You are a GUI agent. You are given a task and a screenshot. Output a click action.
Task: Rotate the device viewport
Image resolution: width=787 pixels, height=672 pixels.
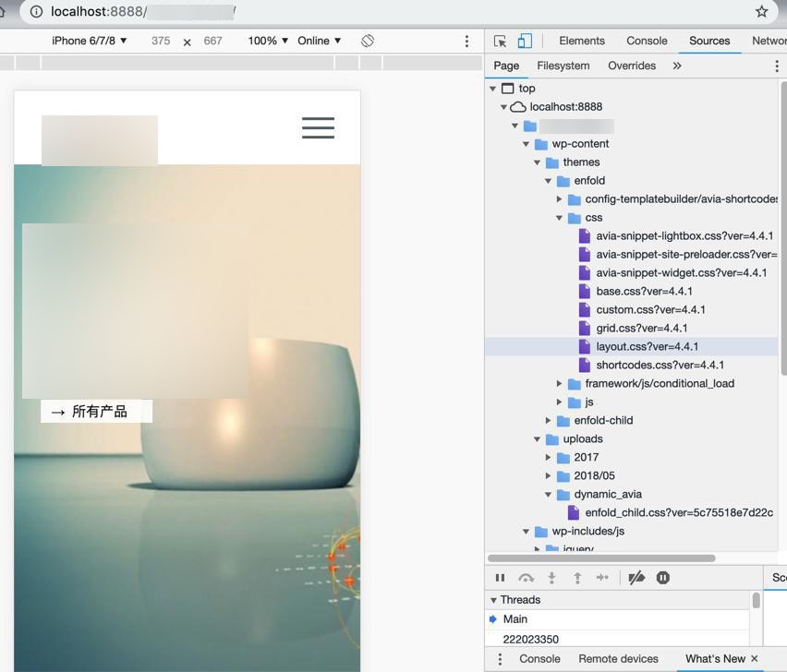pyautogui.click(x=368, y=41)
